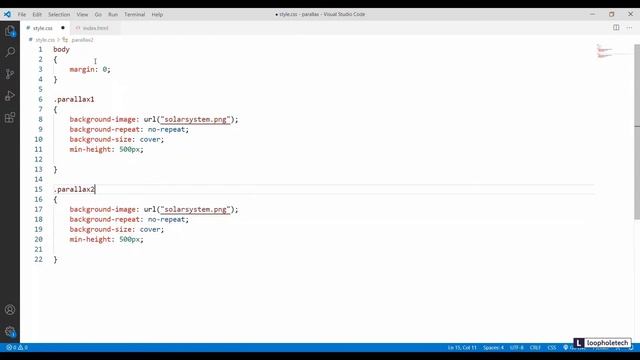Screen dimensions: 640x360
Task: Click the unsaved dot on style.css tab
Action: coord(63,28)
